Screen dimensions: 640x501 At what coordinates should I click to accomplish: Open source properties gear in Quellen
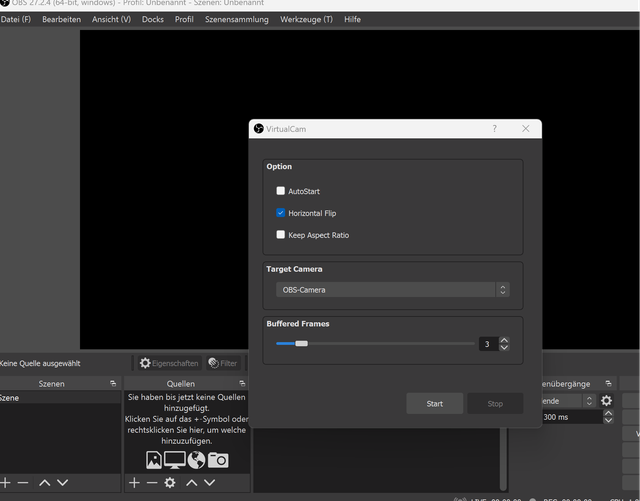170,483
